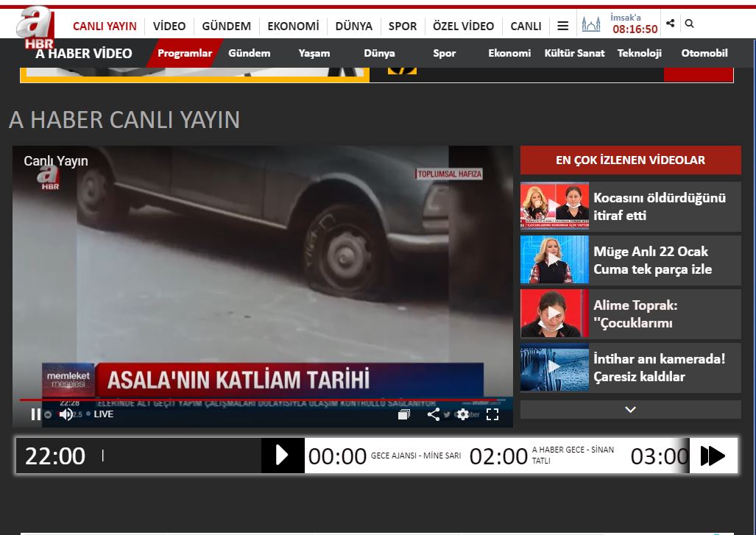Viewport: 756px width, 535px height.
Task: Open 'Müge Anlı 22 Ocak Cuma' title
Action: pyautogui.click(x=652, y=261)
